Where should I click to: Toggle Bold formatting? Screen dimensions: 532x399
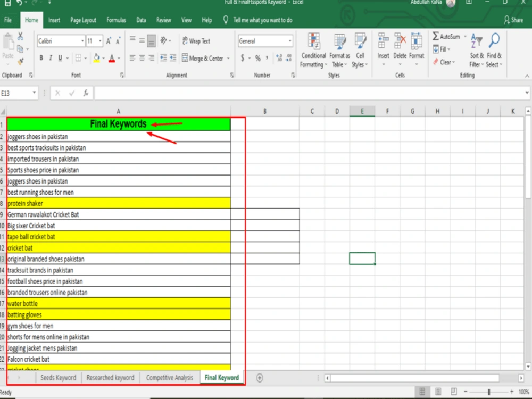(x=41, y=58)
